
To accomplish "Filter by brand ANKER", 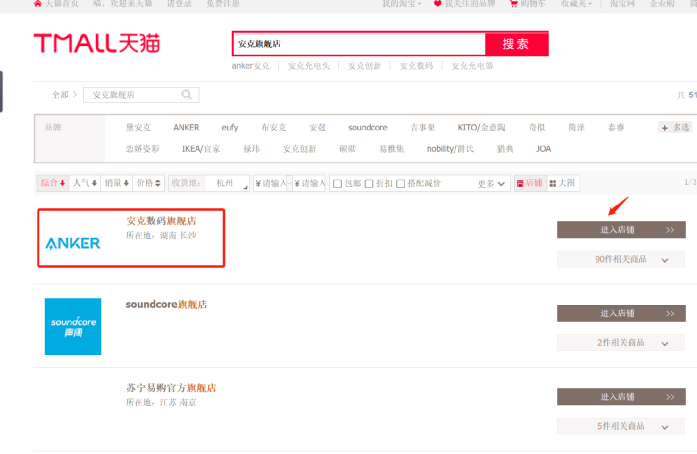I will coord(186,128).
